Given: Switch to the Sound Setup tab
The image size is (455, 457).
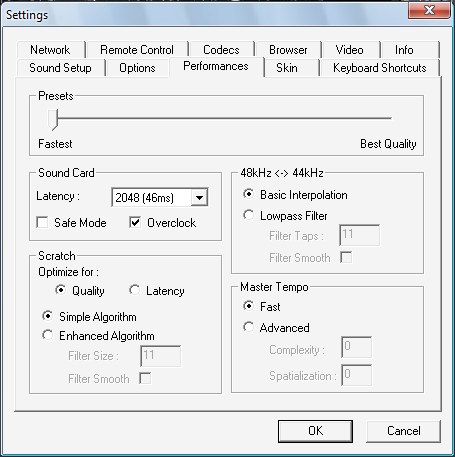Looking at the screenshot, I should click(x=60, y=68).
